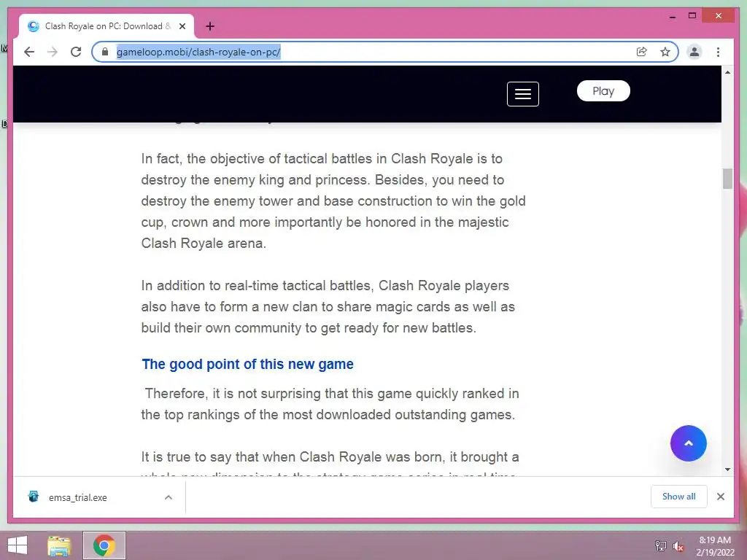Select the Clash Royale on PC tab
Viewport: 747px width, 560px height.
coord(107,26)
